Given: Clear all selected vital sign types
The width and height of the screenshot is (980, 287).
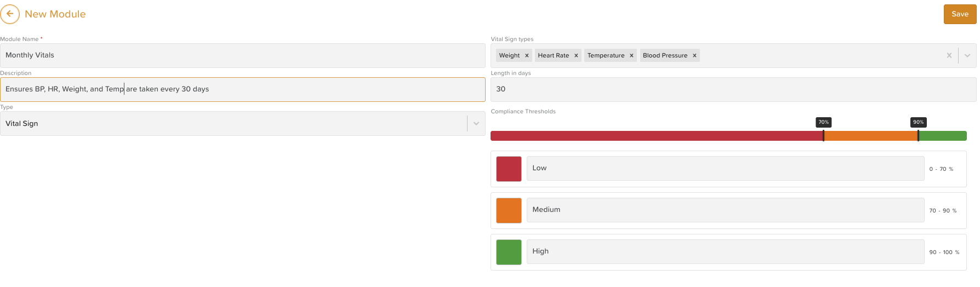Looking at the screenshot, I should tap(949, 55).
